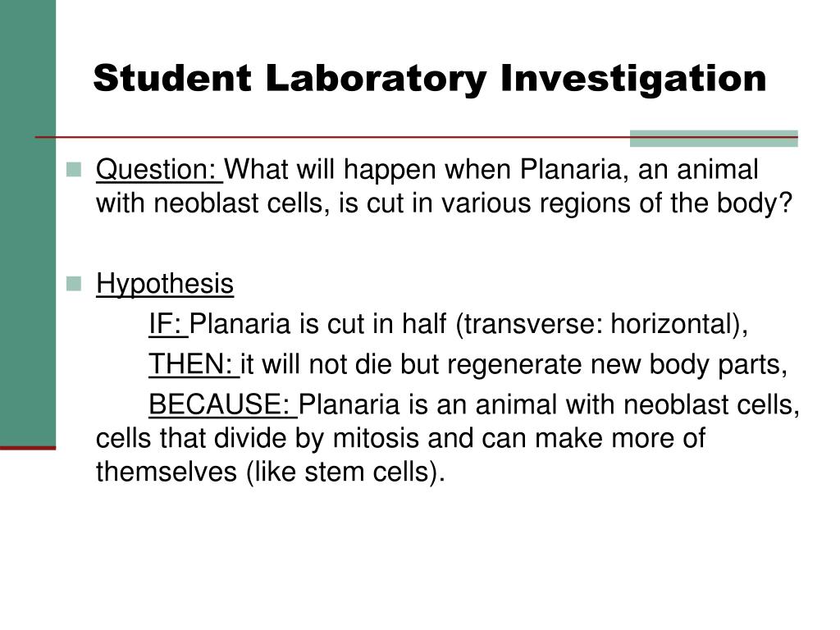Viewport: 840px width, 630px height.
Task: Click the square bullet beside Question
Action: click(x=74, y=170)
